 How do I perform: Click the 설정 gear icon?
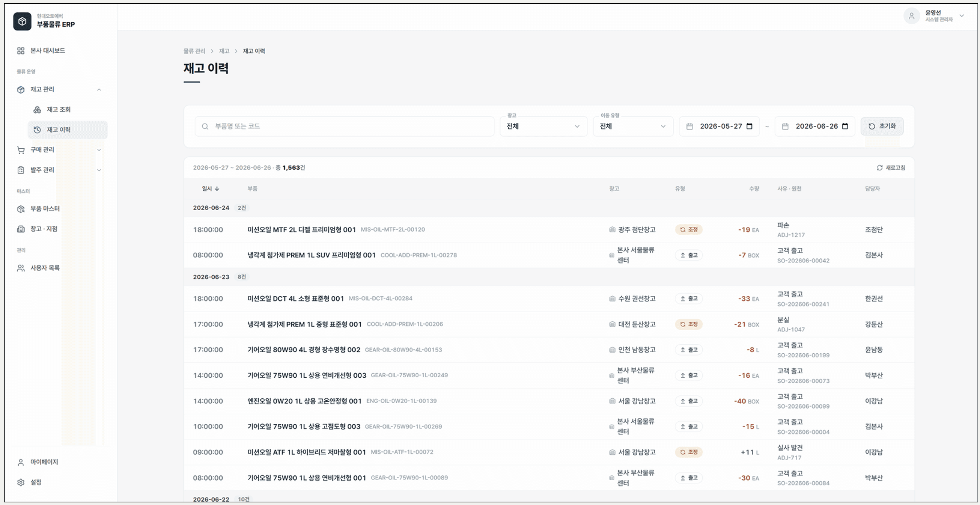[21, 482]
